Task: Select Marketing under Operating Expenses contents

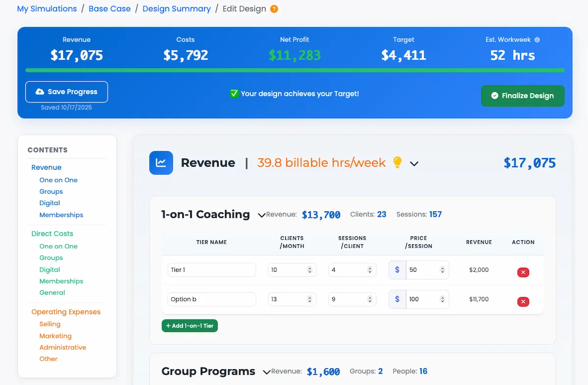Action: [55, 335]
